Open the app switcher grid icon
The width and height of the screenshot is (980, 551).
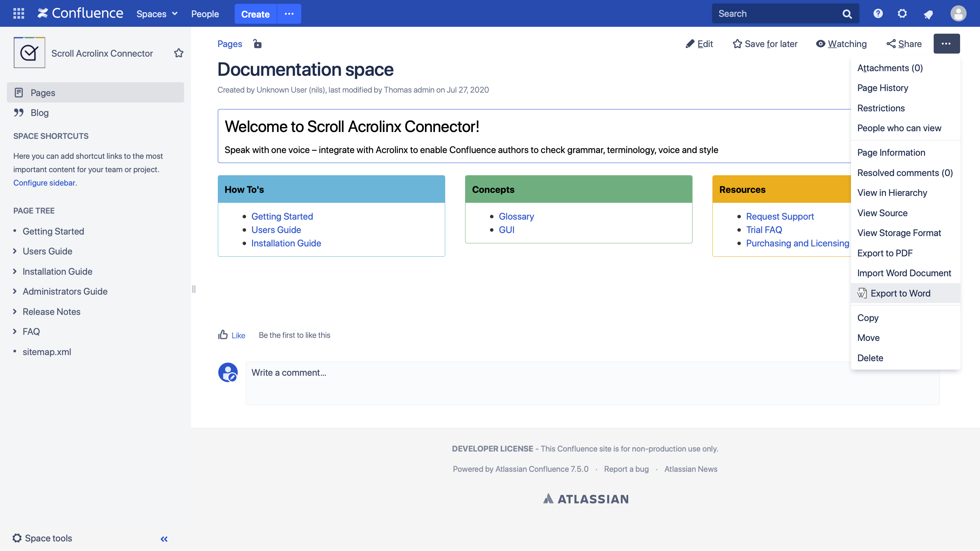point(18,14)
